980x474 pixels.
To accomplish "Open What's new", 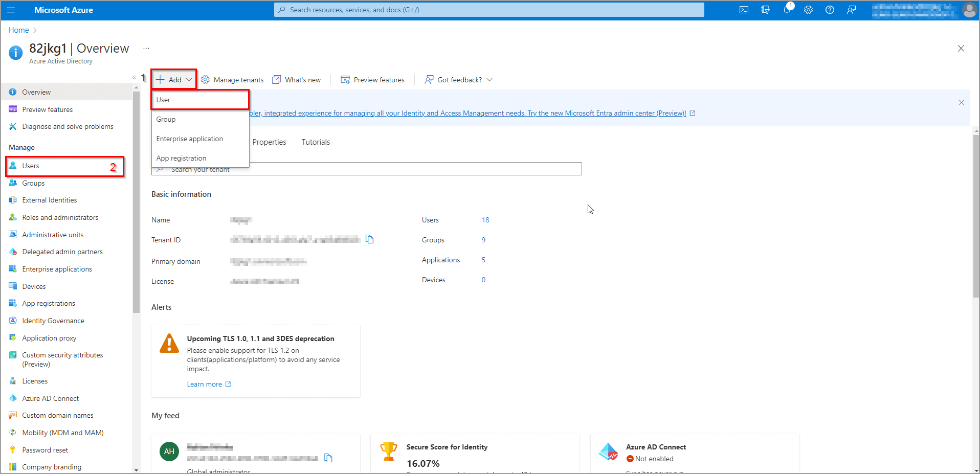I will pyautogui.click(x=297, y=80).
